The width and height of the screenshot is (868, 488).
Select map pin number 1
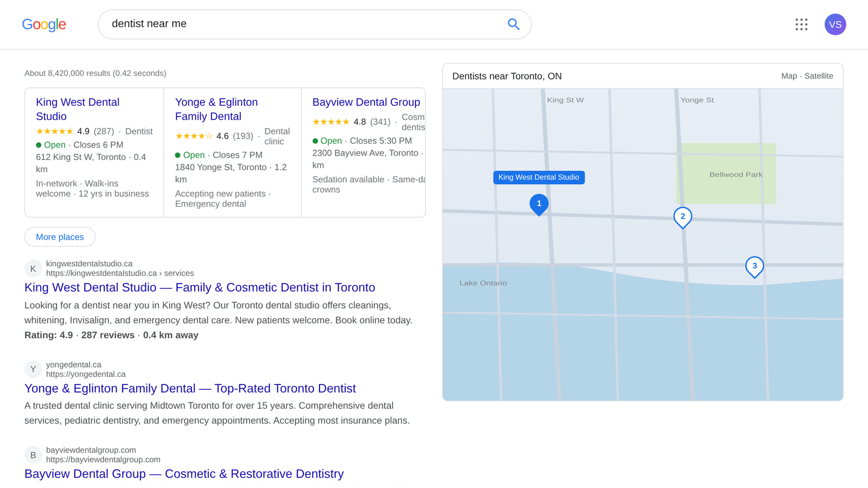pyautogui.click(x=539, y=204)
